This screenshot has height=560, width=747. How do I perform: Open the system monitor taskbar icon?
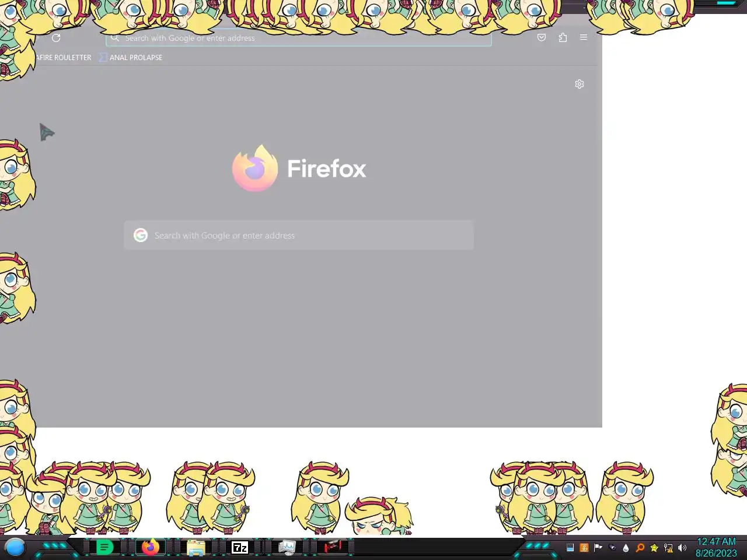pyautogui.click(x=287, y=547)
